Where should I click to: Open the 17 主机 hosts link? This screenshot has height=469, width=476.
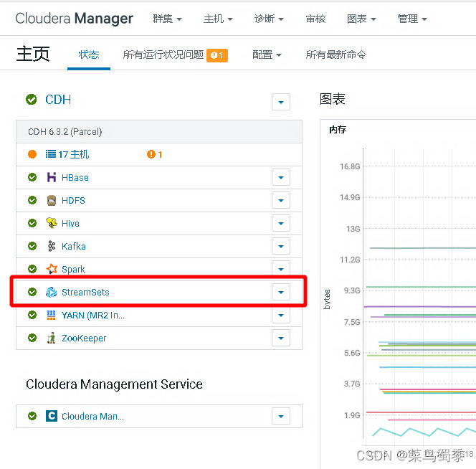tap(73, 154)
